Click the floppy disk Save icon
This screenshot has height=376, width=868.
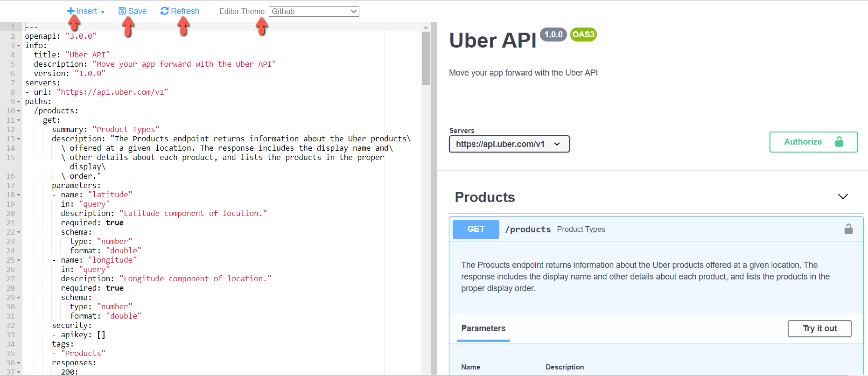[x=122, y=11]
